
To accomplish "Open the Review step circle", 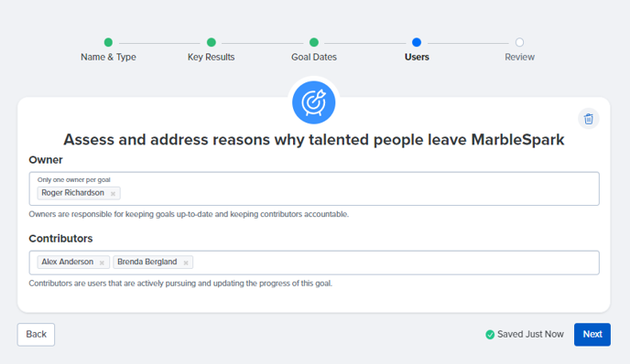I will click(519, 42).
